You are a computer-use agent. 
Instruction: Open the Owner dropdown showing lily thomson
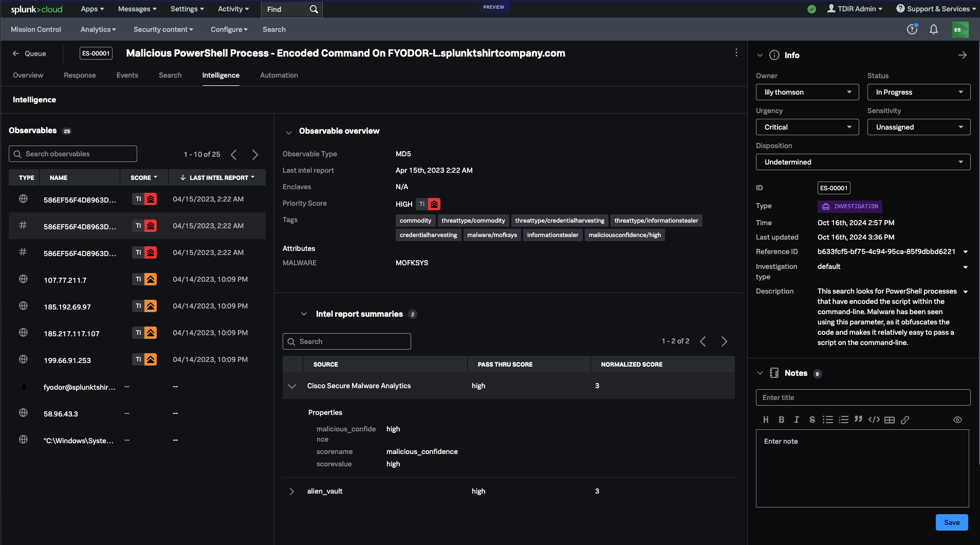coord(807,92)
